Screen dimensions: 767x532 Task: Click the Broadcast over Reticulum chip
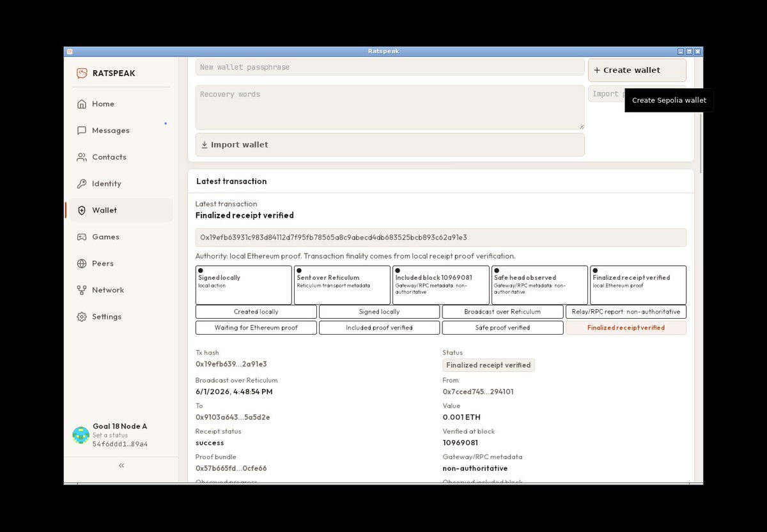click(x=502, y=312)
